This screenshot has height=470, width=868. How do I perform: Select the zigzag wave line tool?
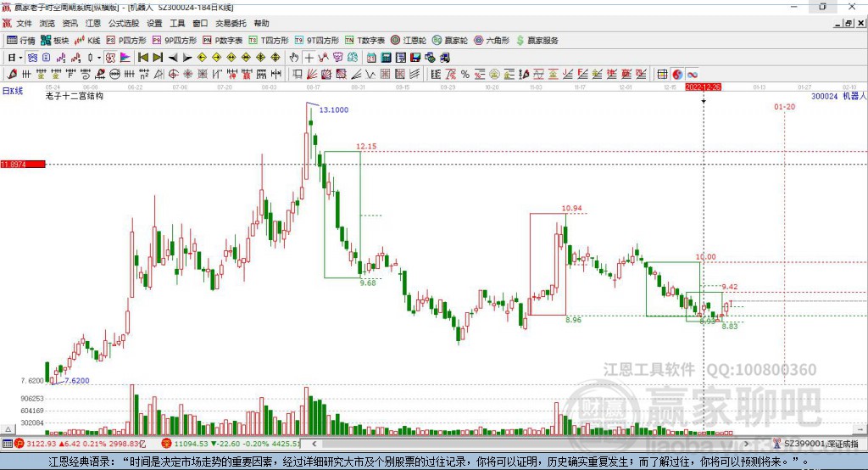pos(370,75)
